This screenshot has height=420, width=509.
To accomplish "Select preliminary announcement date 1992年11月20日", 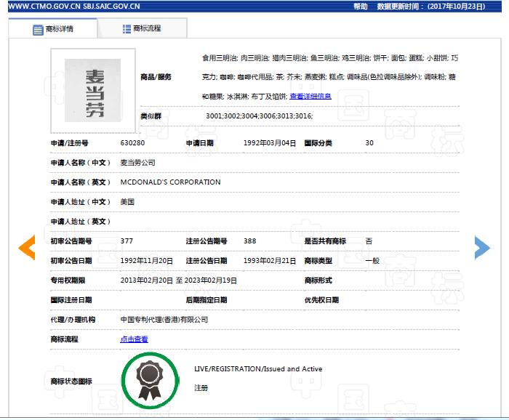I will coord(146,261).
